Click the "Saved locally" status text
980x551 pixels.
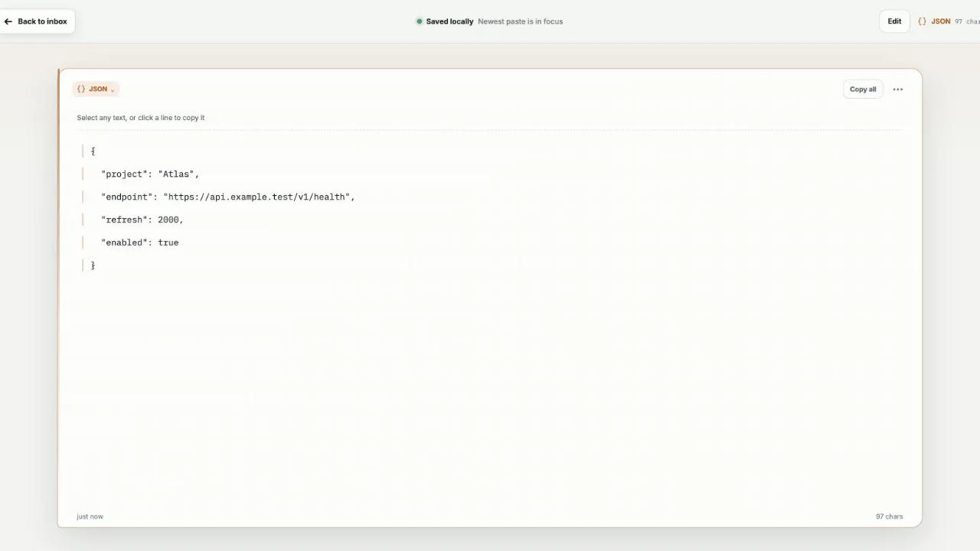(x=449, y=21)
